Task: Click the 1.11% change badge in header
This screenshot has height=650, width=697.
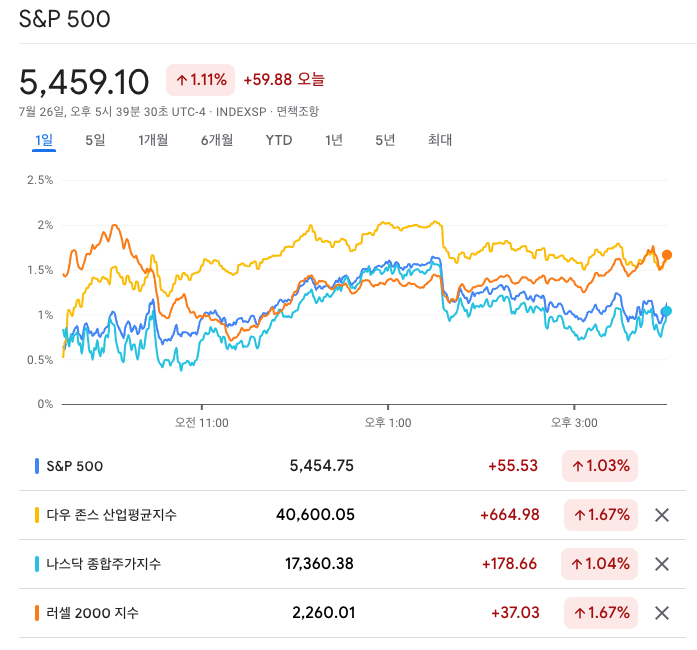Action: (x=200, y=80)
